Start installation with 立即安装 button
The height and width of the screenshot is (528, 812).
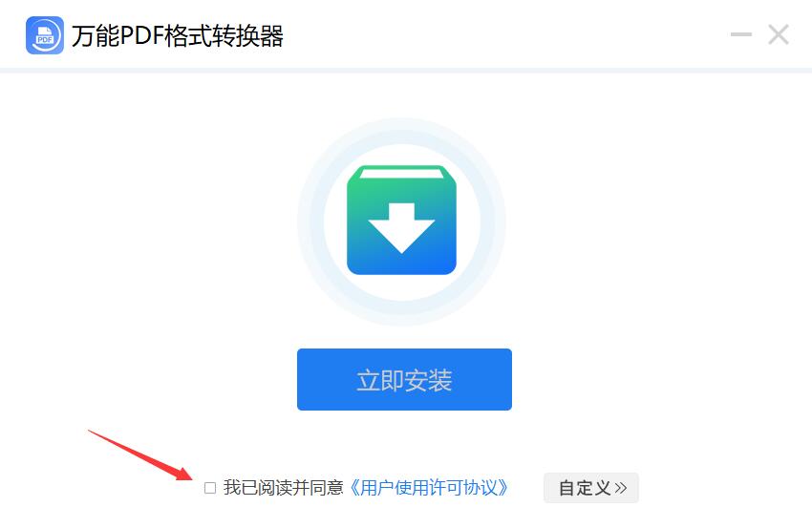pos(404,379)
